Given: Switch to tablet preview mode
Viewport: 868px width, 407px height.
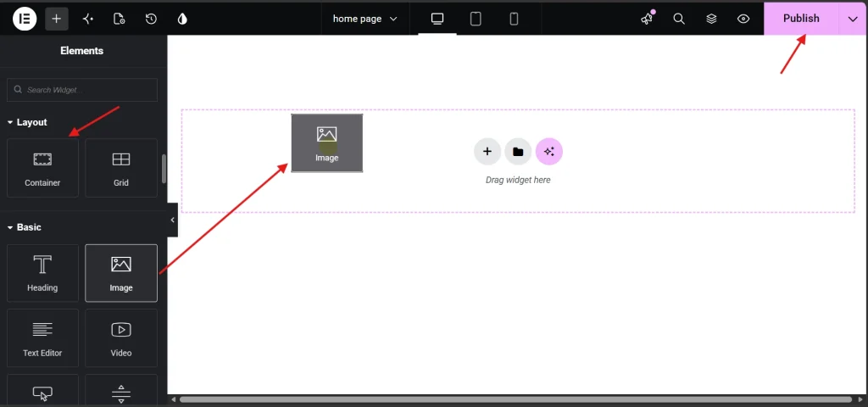Looking at the screenshot, I should 476,19.
